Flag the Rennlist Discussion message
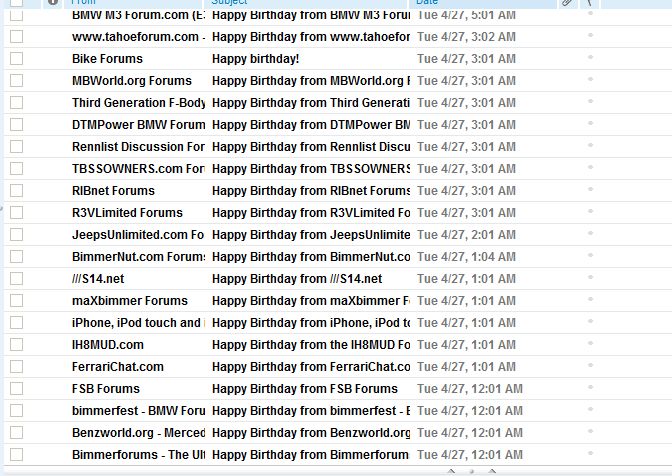672x476 pixels. pyautogui.click(x=591, y=145)
